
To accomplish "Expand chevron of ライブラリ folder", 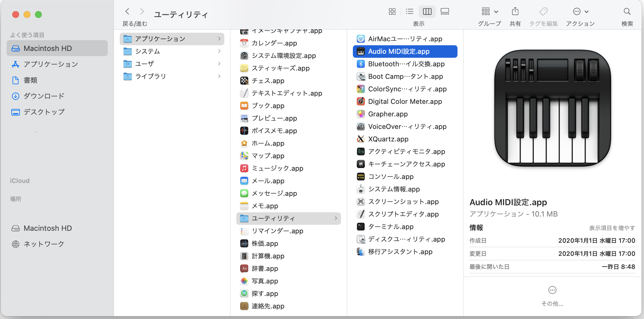I will (x=219, y=76).
